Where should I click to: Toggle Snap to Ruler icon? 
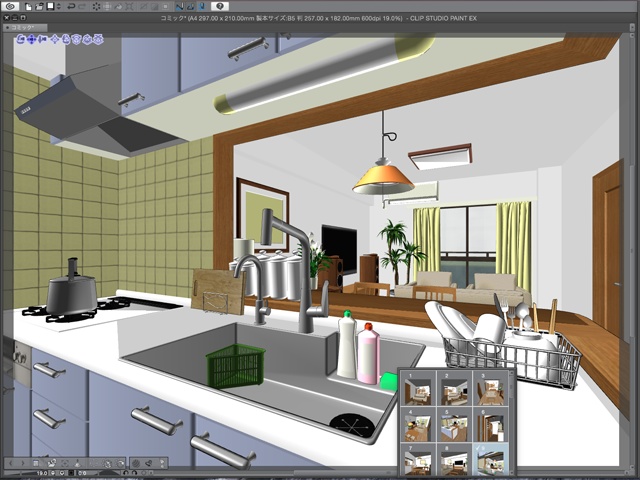(x=180, y=7)
